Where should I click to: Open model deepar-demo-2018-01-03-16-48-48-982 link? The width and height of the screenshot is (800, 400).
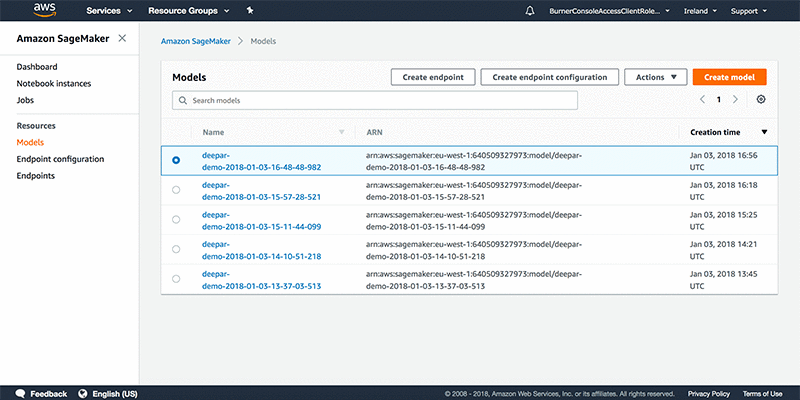point(261,161)
